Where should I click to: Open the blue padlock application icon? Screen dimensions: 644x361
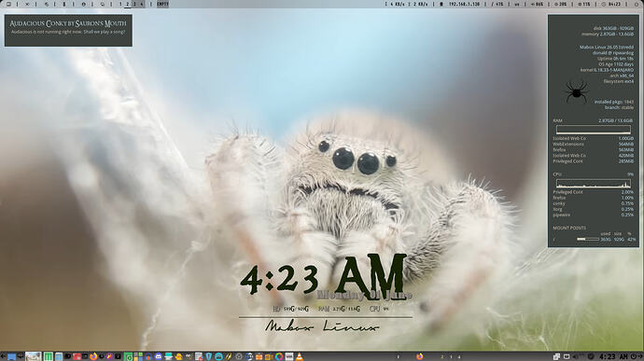tap(148, 356)
